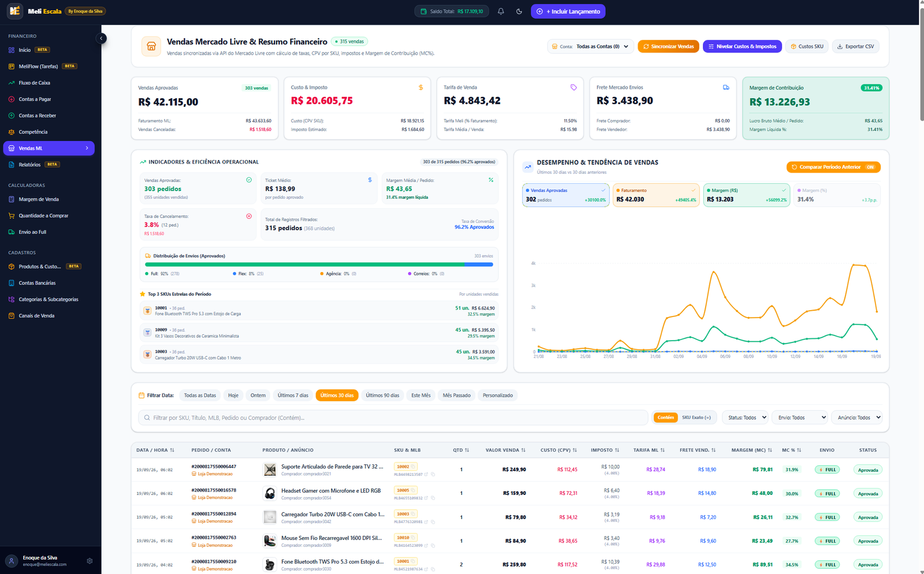Enable the Margem (%) chart series
The height and width of the screenshot is (574, 924).
point(837,195)
